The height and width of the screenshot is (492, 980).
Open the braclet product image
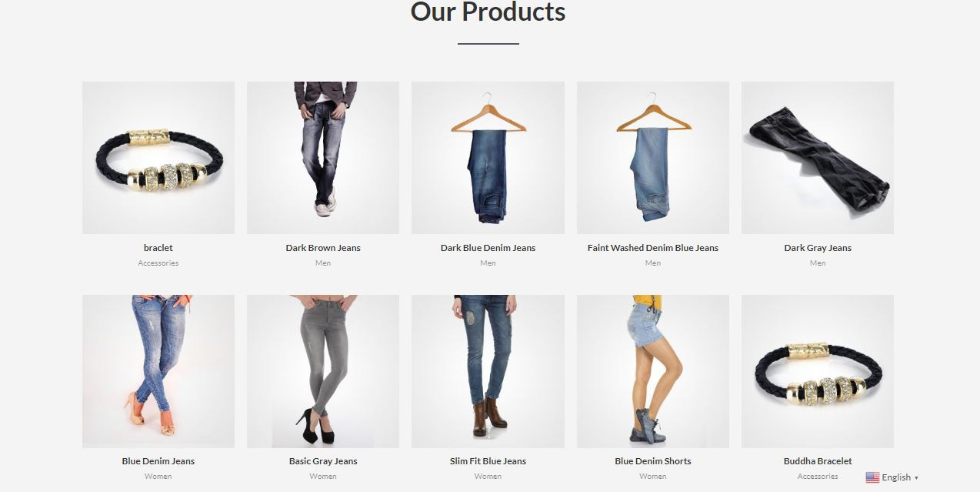(x=158, y=158)
